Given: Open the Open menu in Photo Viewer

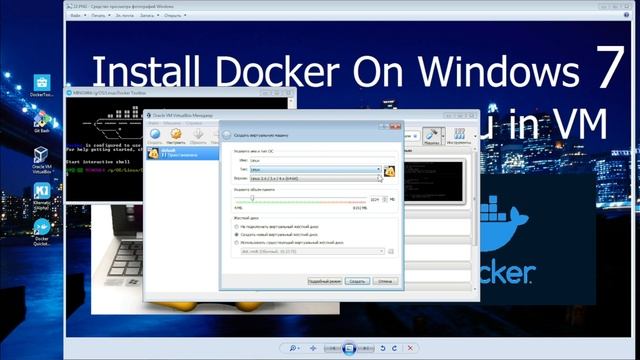Looking at the screenshot, I should tap(175, 16).
